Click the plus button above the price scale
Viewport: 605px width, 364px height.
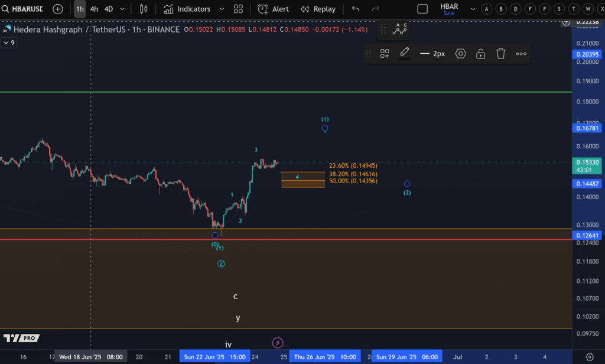[566, 22]
